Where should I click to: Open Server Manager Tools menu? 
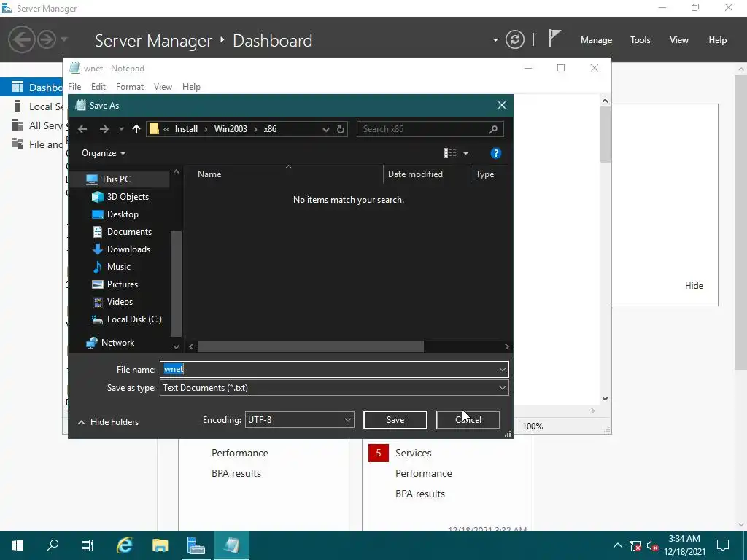(640, 40)
